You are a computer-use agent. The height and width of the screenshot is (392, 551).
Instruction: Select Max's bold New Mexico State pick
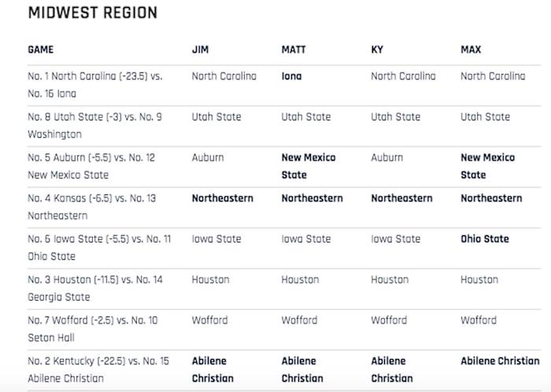(487, 166)
